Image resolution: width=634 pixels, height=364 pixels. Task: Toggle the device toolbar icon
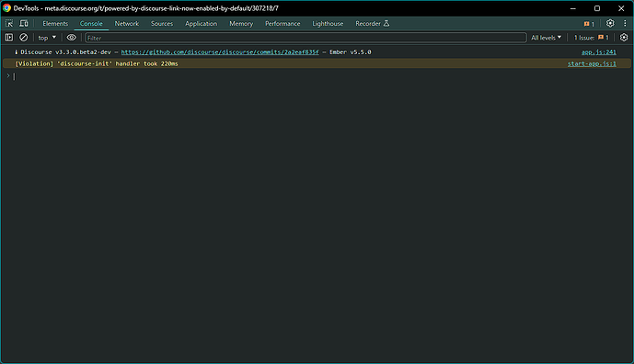click(24, 23)
